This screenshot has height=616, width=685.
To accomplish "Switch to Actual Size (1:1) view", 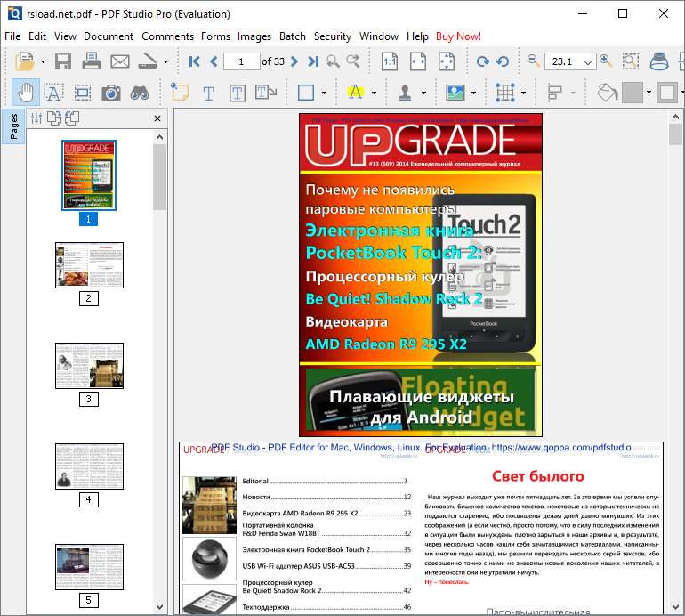I will click(x=390, y=61).
